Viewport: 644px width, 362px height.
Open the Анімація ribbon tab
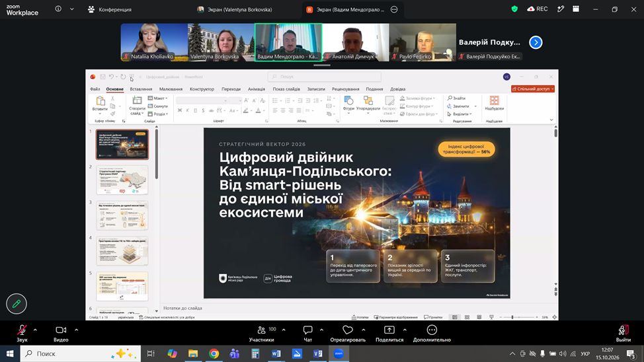257,89
